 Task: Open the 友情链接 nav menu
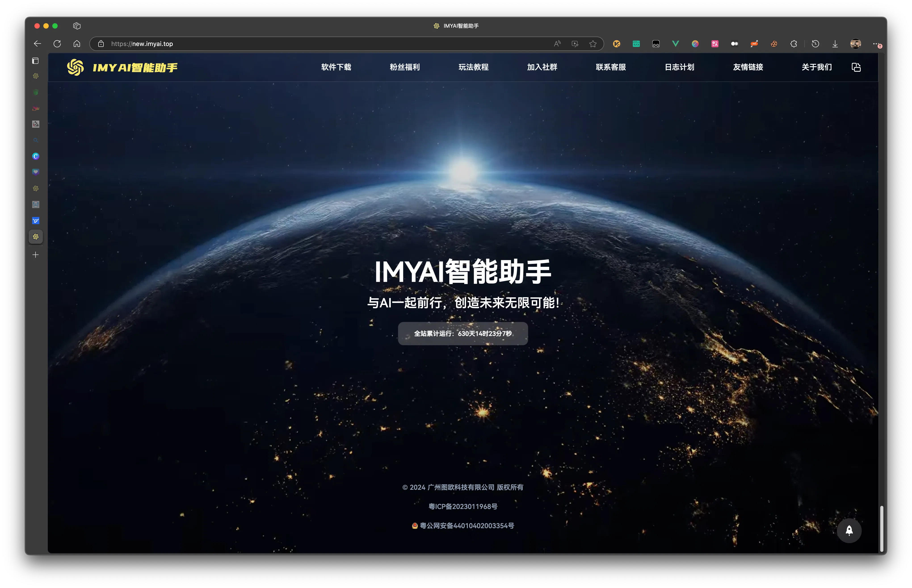[x=748, y=67]
